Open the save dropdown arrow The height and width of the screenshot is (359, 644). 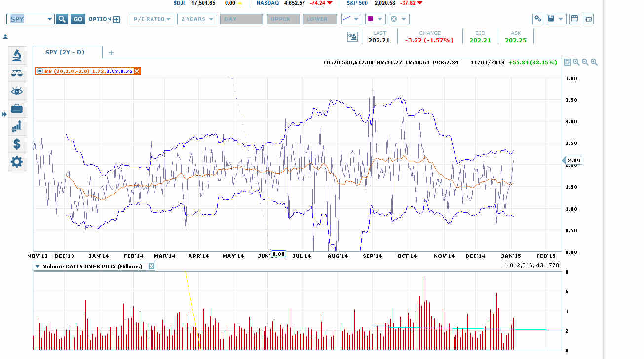tap(561, 19)
